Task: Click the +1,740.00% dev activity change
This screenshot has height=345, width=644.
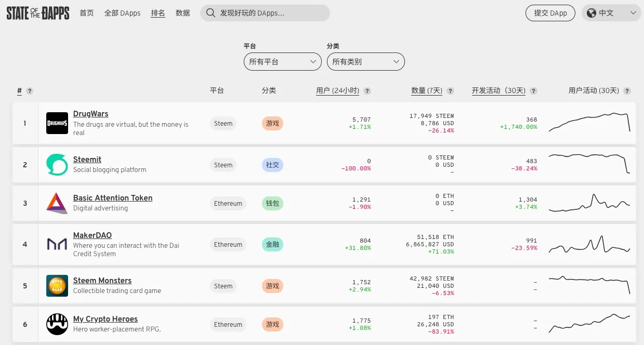Action: [x=519, y=127]
